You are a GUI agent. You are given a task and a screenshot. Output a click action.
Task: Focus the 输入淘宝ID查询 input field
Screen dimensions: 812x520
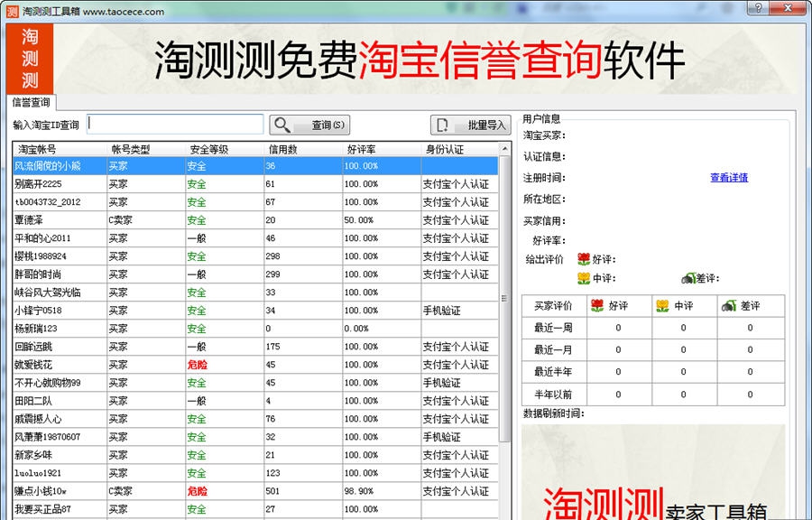coord(175,125)
